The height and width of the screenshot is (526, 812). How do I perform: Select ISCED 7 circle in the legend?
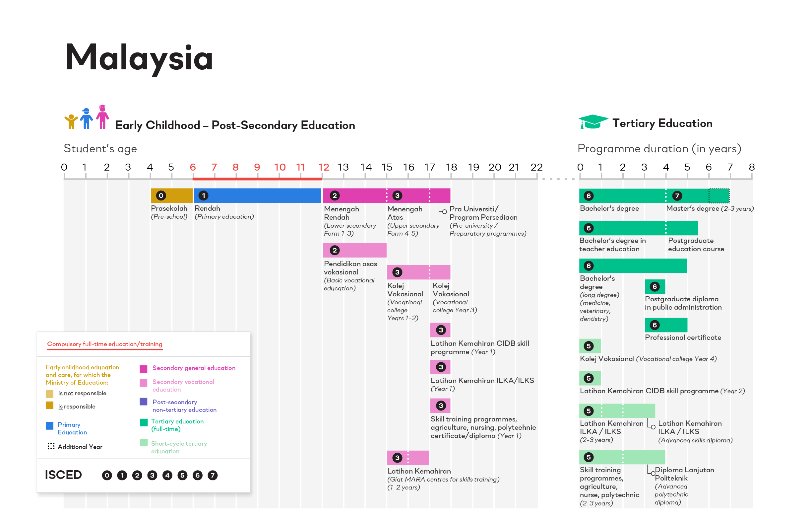point(213,475)
